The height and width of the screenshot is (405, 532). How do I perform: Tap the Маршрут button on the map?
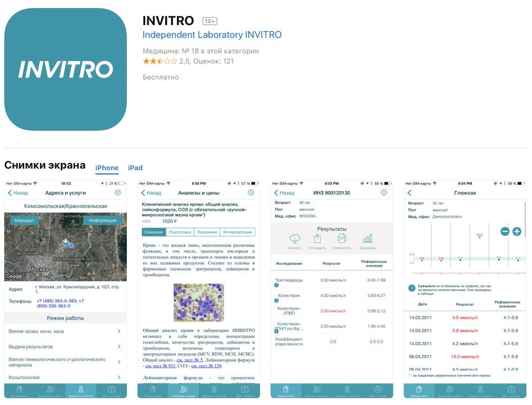pos(24,220)
